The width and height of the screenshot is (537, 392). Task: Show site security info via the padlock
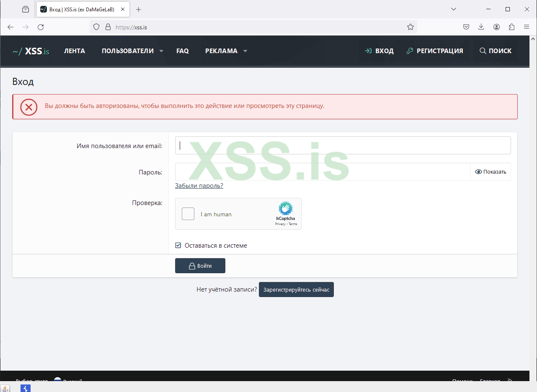(x=108, y=27)
